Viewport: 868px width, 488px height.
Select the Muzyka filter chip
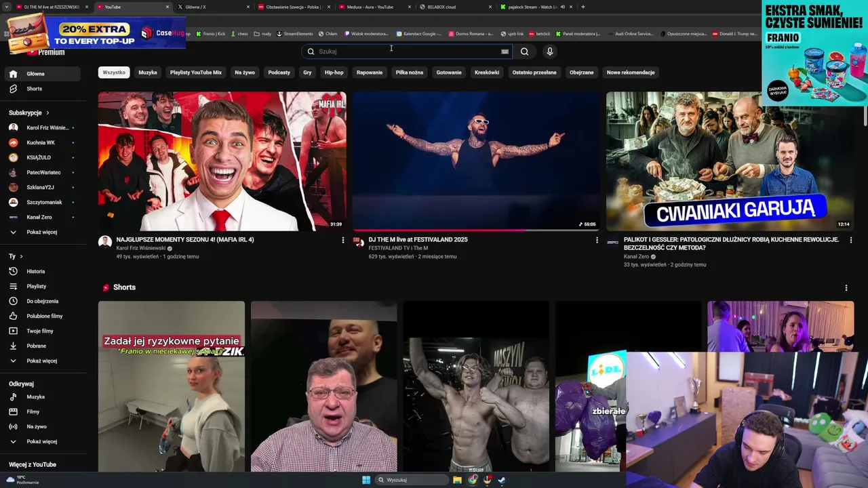(148, 73)
